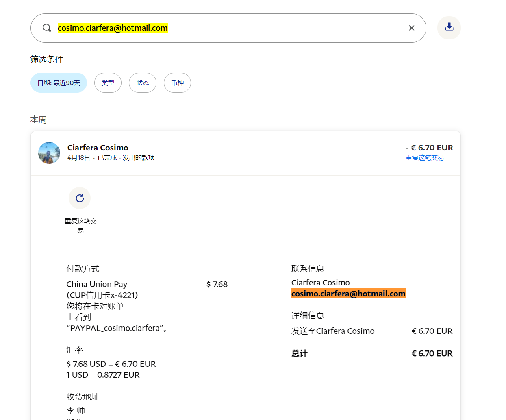This screenshot has height=420, width=506.
Task: Collapse the Ciarfera Cosimo transaction header name
Action: [98, 148]
